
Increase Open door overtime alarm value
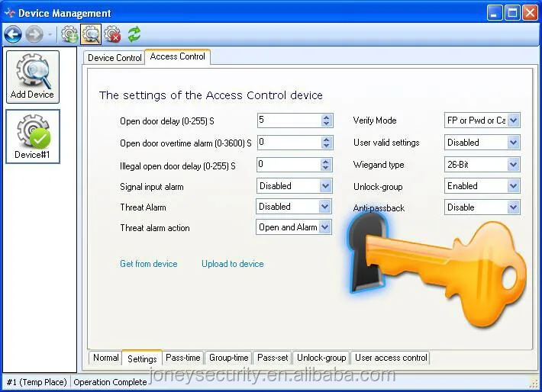point(326,140)
